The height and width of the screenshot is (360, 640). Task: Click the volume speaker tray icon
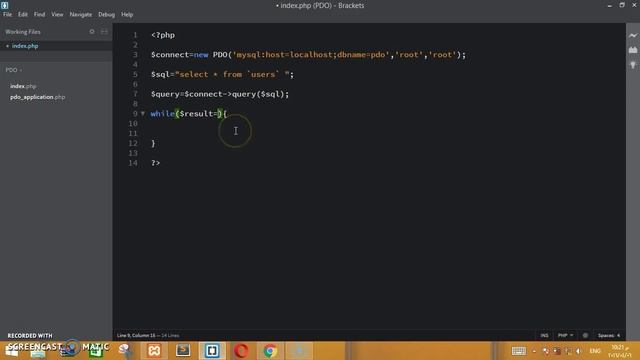point(579,351)
